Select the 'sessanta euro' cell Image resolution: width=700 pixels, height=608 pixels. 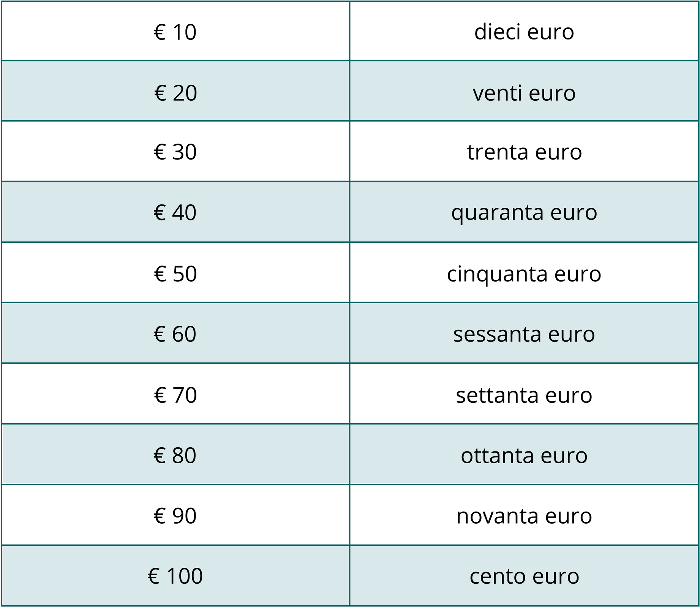click(x=524, y=334)
